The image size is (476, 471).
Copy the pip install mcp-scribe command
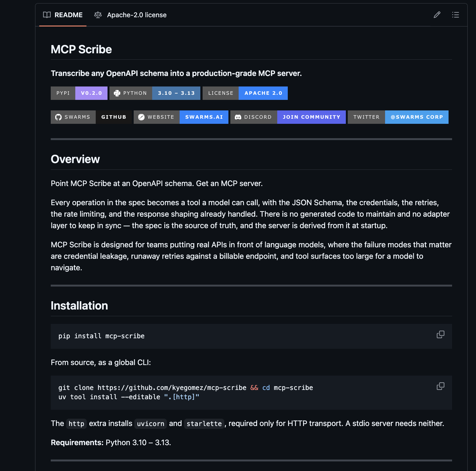[x=441, y=334]
